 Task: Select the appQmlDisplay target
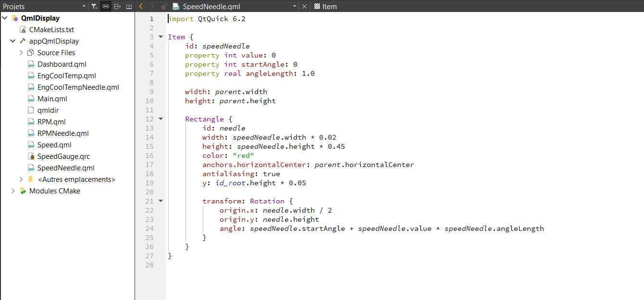(x=54, y=41)
